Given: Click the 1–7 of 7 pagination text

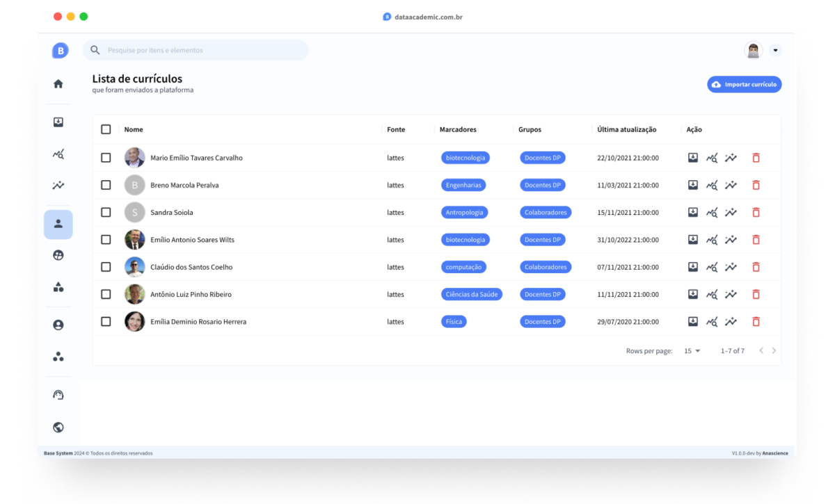Looking at the screenshot, I should pos(733,351).
